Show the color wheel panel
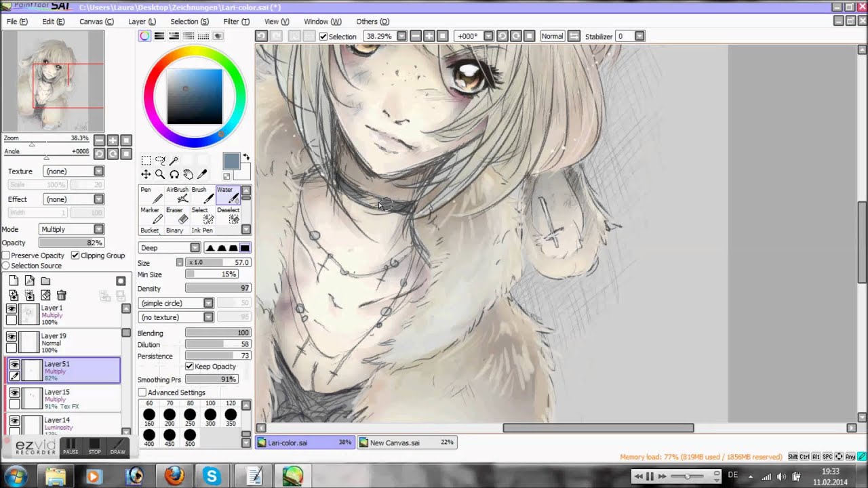Image resolution: width=868 pixels, height=488 pixels. click(x=144, y=36)
